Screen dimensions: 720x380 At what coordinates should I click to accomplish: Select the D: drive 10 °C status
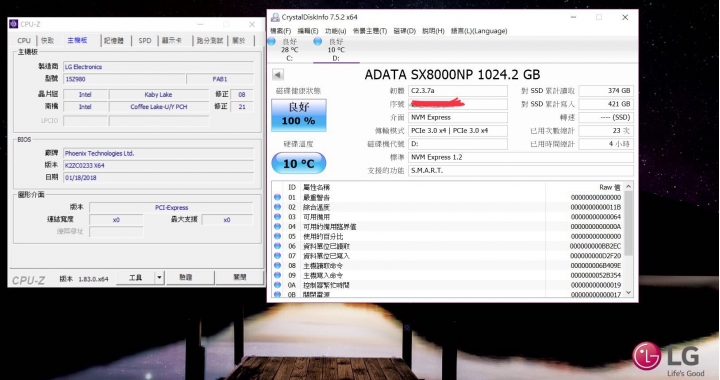(x=336, y=50)
